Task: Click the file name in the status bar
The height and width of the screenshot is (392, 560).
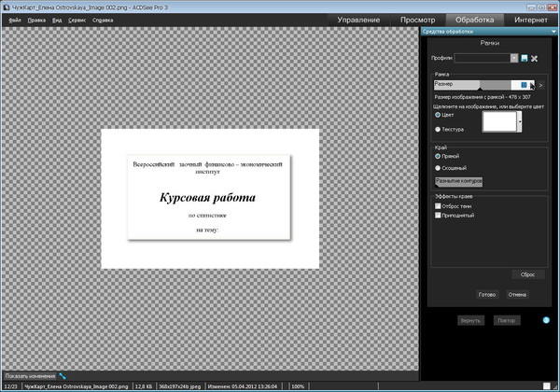Action: (77, 386)
